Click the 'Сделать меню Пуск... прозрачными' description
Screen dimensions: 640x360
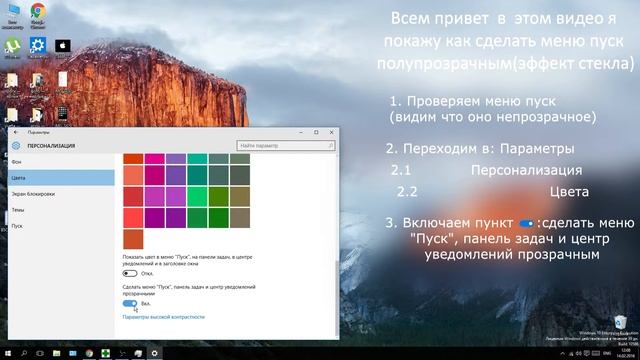(x=189, y=290)
